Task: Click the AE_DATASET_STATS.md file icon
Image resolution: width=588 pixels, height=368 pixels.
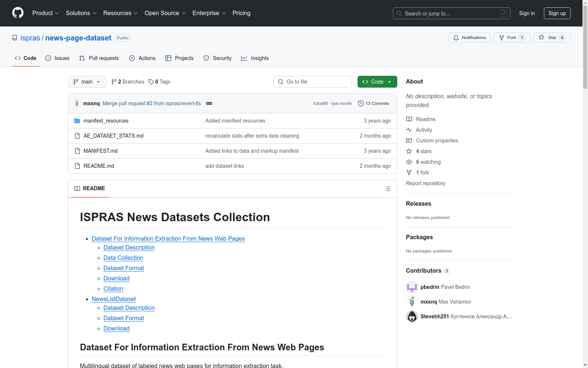Action: 77,136
